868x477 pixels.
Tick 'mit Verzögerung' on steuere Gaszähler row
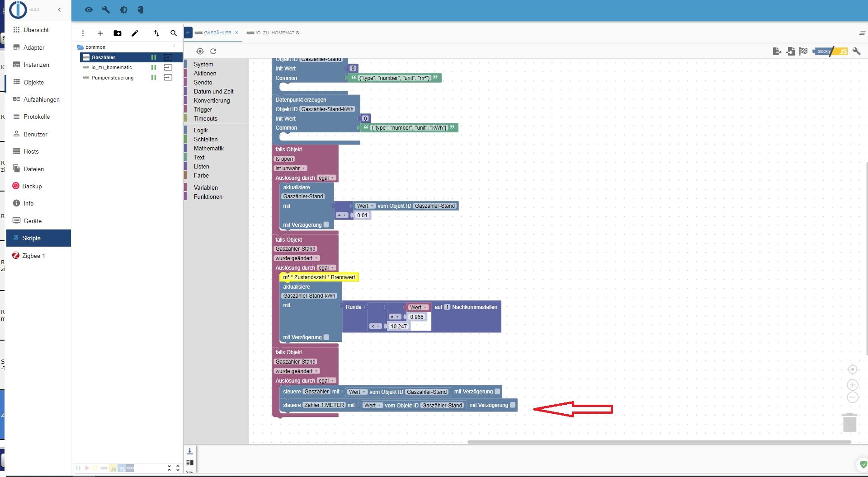point(497,392)
